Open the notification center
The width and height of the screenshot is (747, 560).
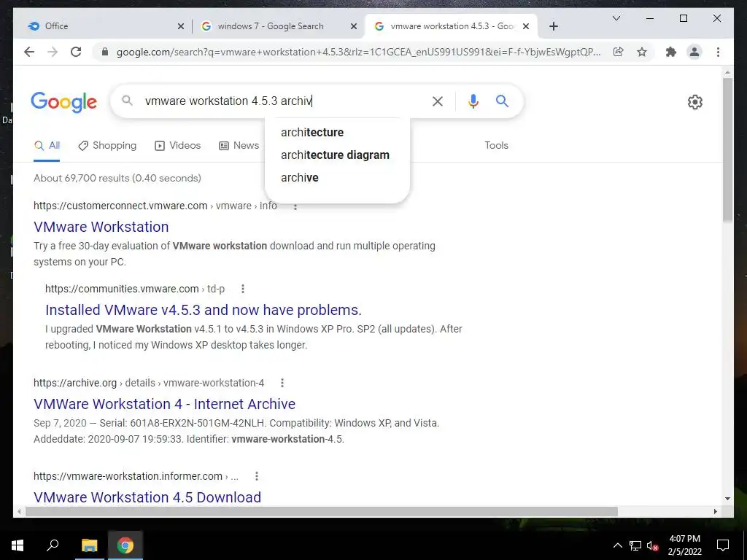(723, 545)
